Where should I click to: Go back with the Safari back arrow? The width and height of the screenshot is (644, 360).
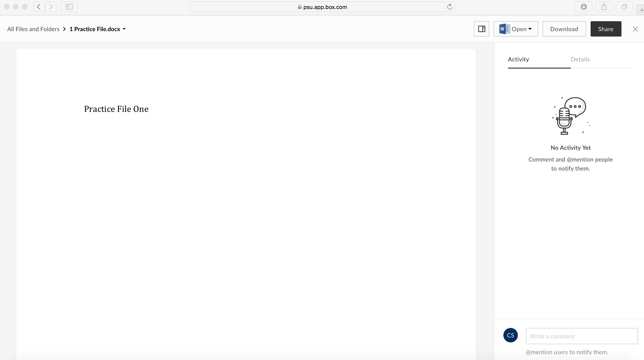(39, 7)
